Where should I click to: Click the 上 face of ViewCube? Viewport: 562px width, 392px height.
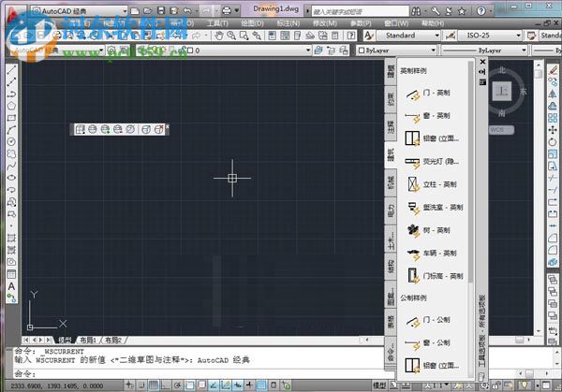(x=501, y=91)
